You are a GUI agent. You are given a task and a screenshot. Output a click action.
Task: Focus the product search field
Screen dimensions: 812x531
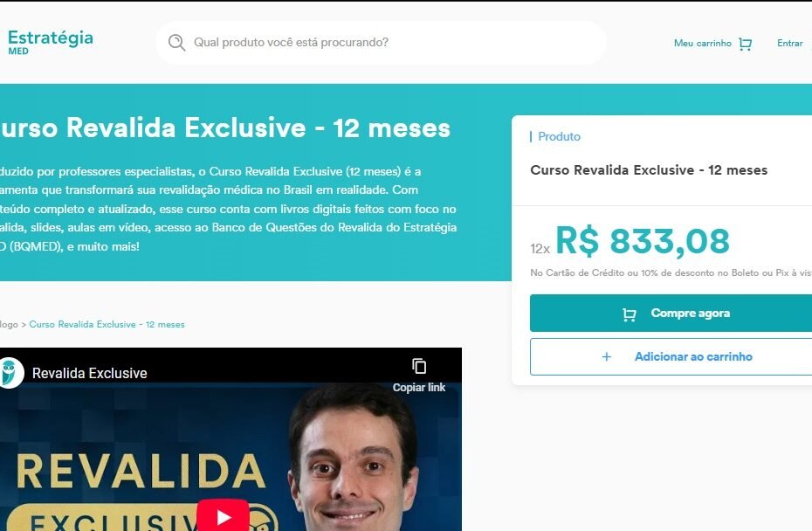[381, 43]
